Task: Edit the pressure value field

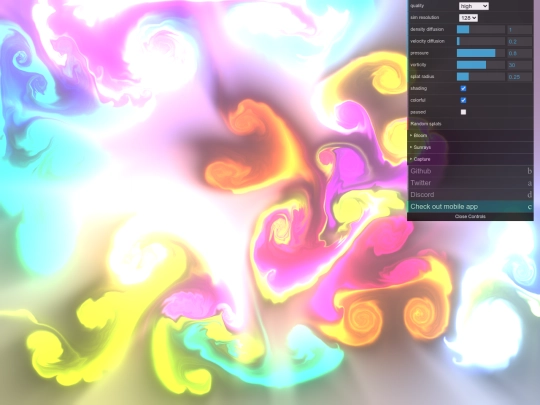Action: tap(519, 53)
